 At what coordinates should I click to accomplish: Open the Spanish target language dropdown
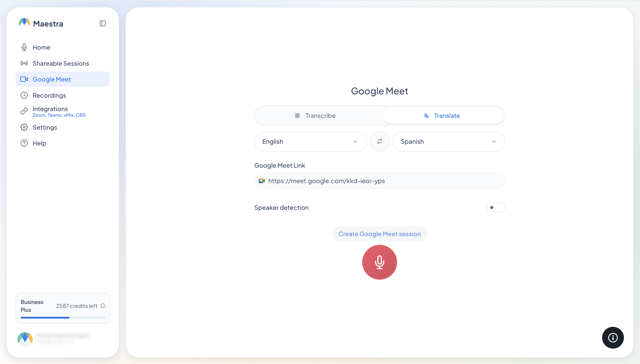pyautogui.click(x=449, y=142)
